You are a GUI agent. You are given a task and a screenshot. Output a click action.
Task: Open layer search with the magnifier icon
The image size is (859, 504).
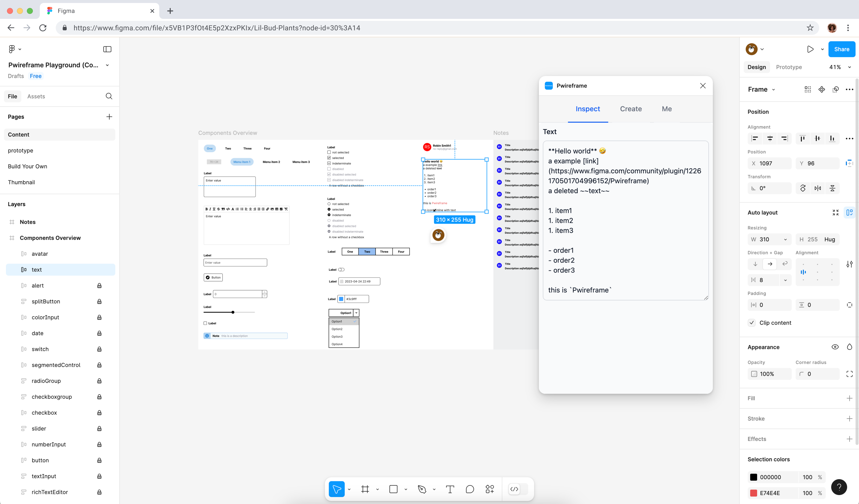109,96
